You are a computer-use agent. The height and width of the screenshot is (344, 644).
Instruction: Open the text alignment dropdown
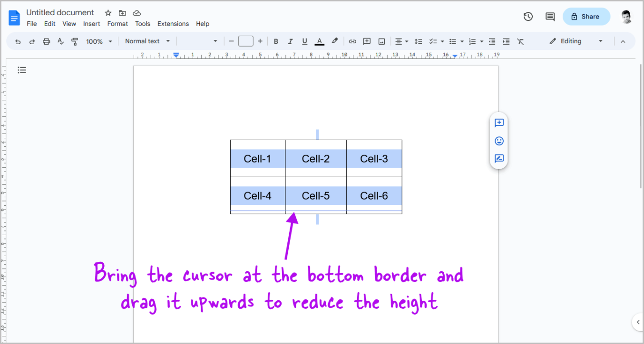(402, 41)
